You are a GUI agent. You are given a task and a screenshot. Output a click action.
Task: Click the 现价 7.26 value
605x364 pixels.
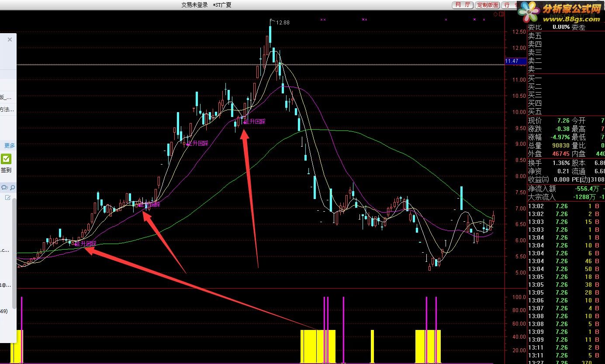(x=563, y=120)
